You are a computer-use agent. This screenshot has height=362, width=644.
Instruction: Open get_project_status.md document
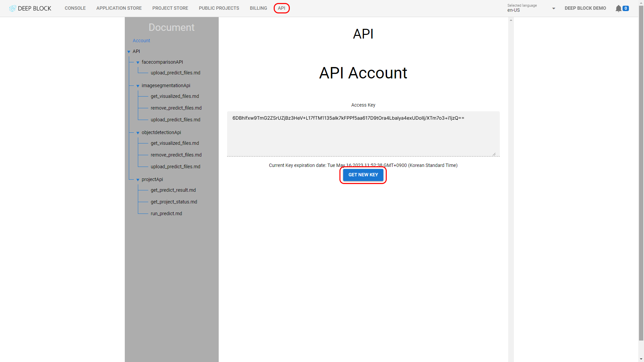click(x=174, y=202)
